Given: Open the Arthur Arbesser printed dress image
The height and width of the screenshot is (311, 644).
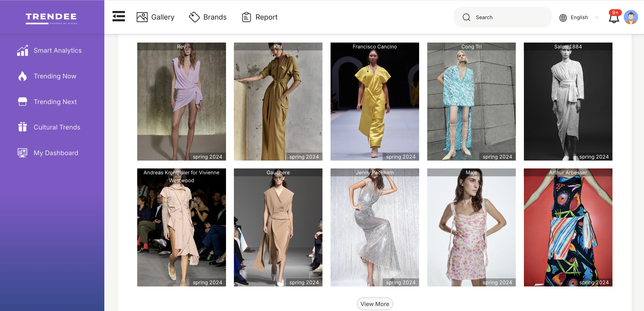Looking at the screenshot, I should (568, 227).
